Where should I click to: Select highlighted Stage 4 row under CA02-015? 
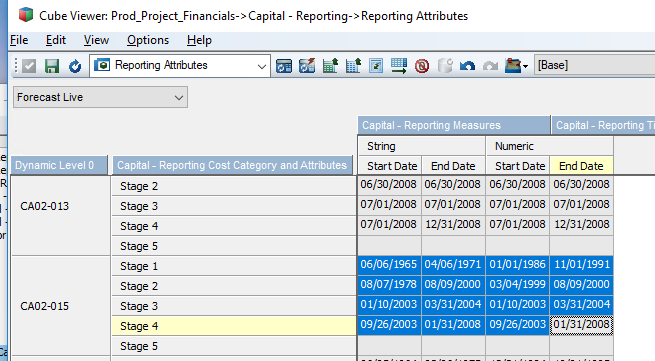click(x=234, y=326)
